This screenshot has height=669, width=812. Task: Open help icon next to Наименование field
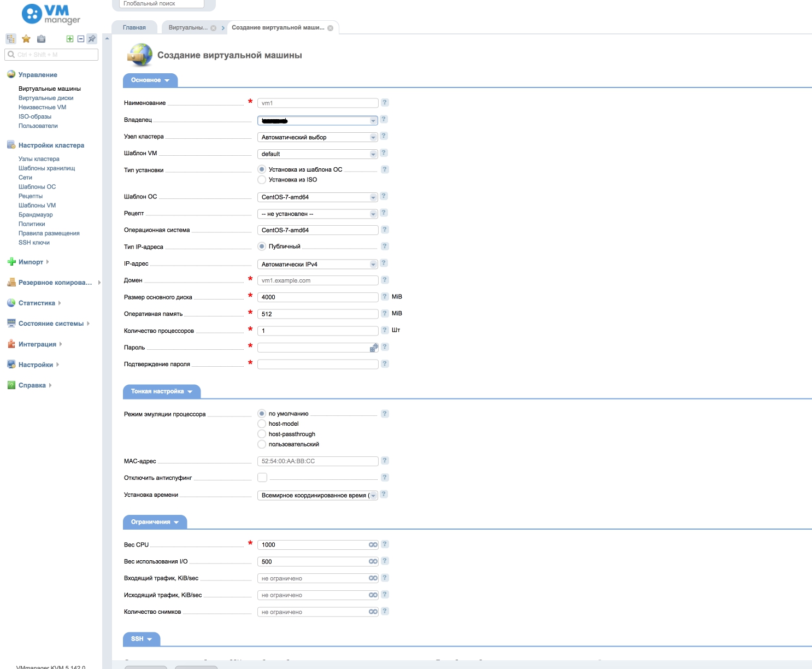(x=385, y=103)
